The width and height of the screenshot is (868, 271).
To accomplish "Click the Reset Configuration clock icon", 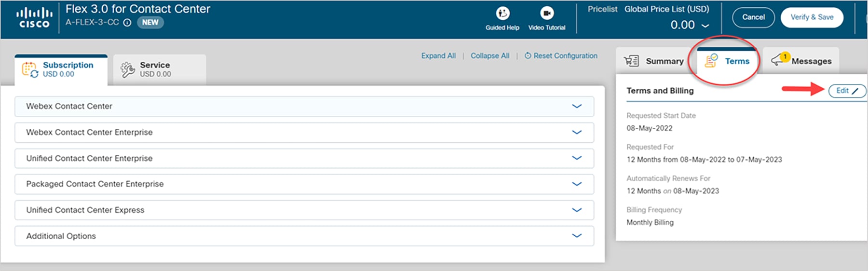I will pos(528,56).
